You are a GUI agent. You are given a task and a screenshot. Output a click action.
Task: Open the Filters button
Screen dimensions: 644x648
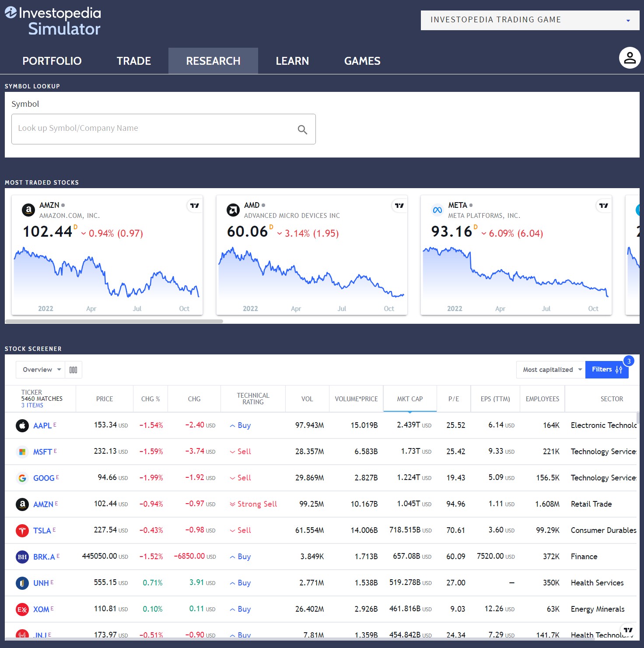point(607,370)
